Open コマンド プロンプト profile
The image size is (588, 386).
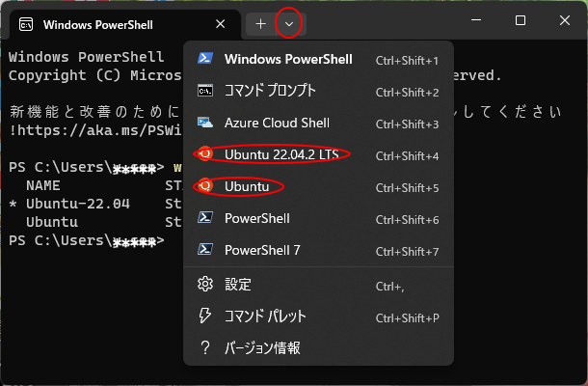tap(318, 92)
